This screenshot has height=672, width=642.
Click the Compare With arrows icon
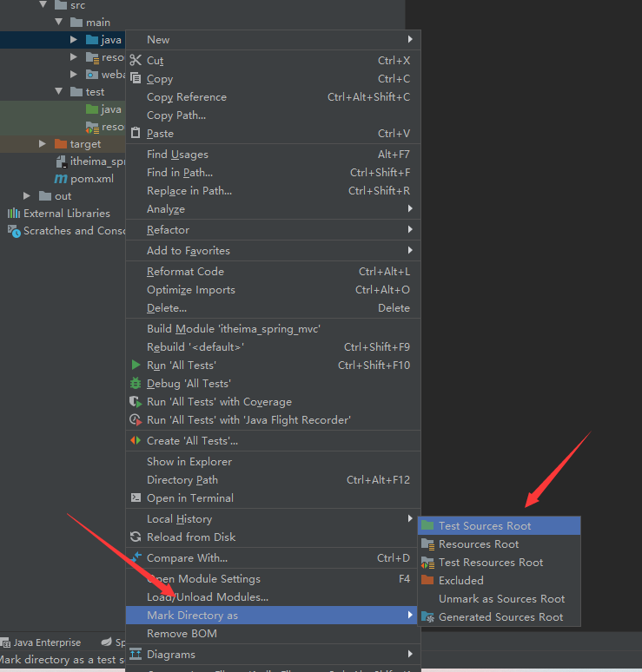136,557
